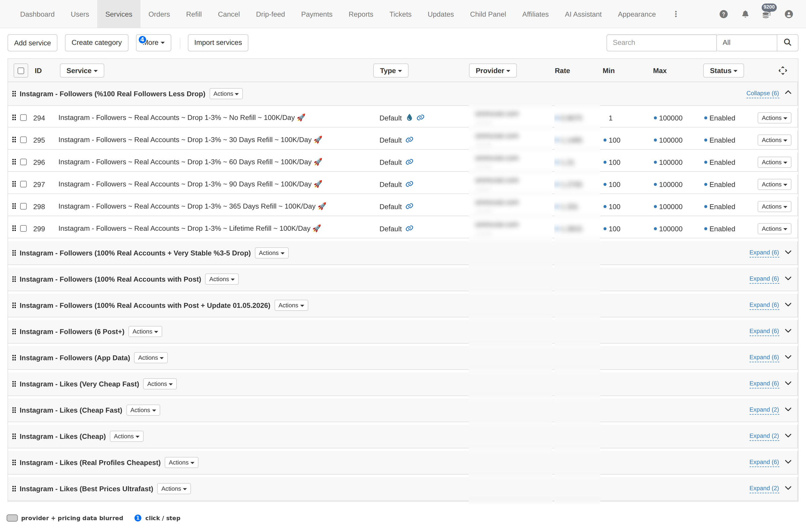Image resolution: width=806 pixels, height=532 pixels.
Task: Open Actions dropdown for service 295
Action: (x=774, y=140)
